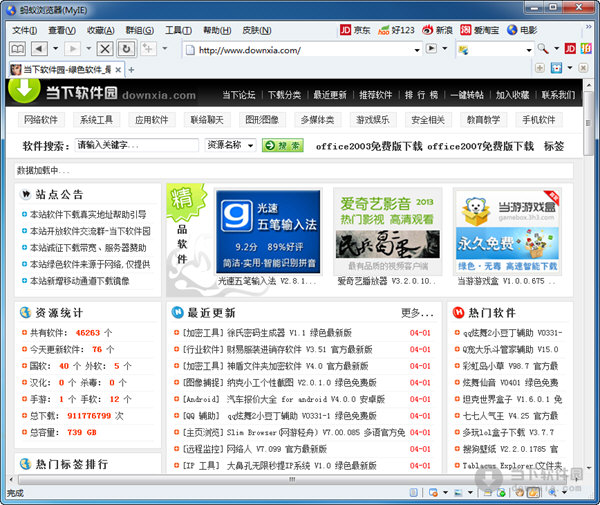Open the 群组(G) menu
The width and height of the screenshot is (600, 505).
pos(140,30)
